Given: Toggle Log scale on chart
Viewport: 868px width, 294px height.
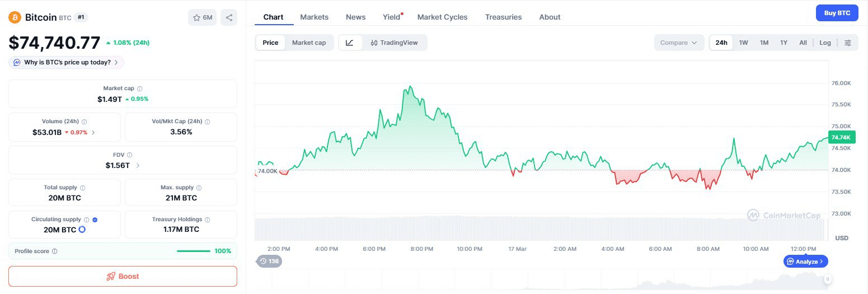Looking at the screenshot, I should coord(825,43).
